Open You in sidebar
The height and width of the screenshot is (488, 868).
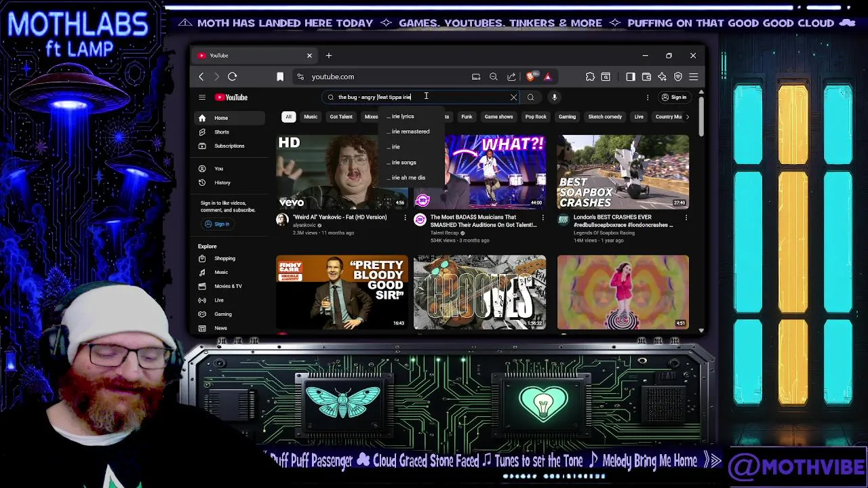click(x=231, y=169)
